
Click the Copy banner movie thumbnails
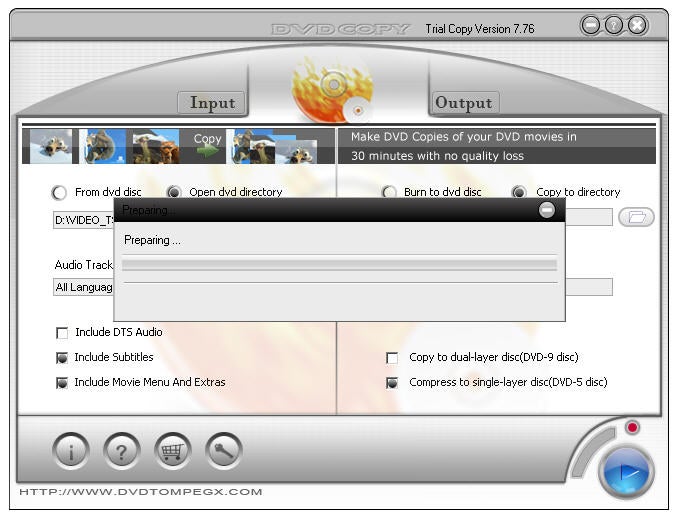tap(178, 146)
